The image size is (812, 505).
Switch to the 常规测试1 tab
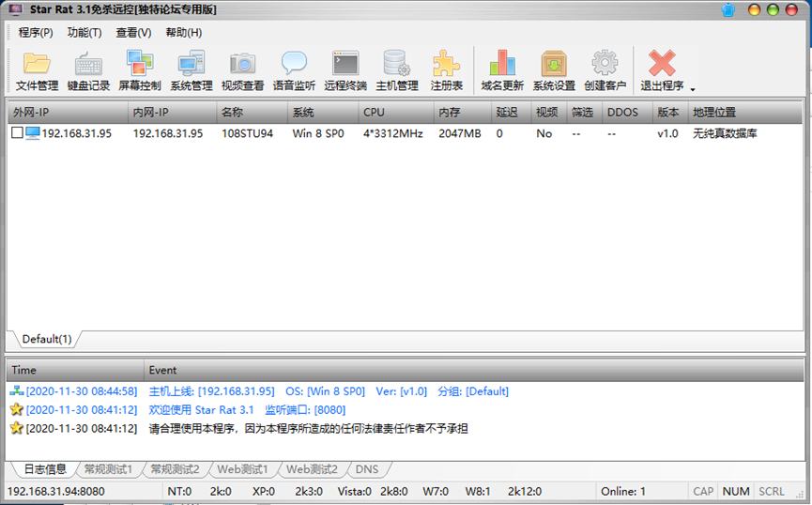click(x=108, y=469)
